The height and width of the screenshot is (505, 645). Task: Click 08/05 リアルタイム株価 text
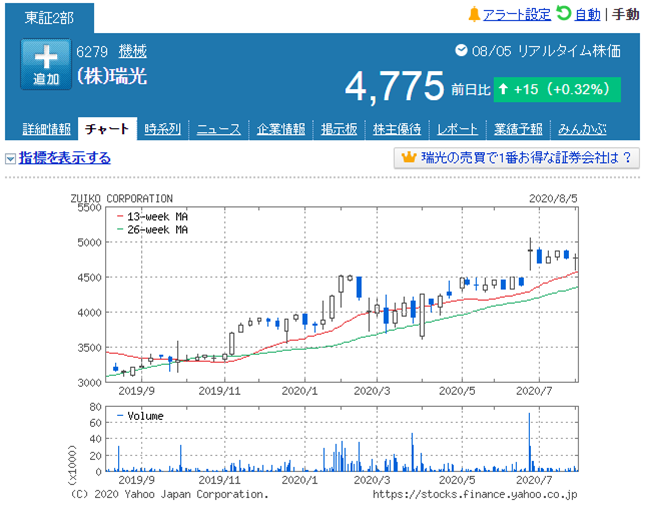546,51
